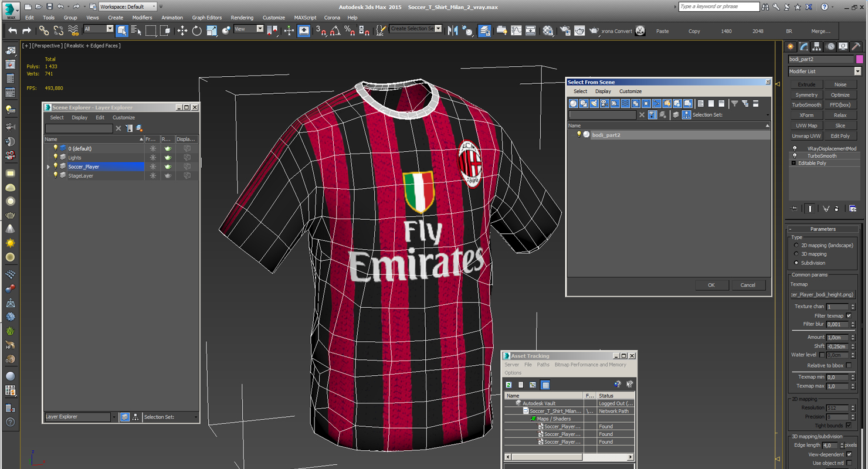This screenshot has height=469, width=868.
Task: Toggle the 3D Snaps icon
Action: click(x=321, y=30)
